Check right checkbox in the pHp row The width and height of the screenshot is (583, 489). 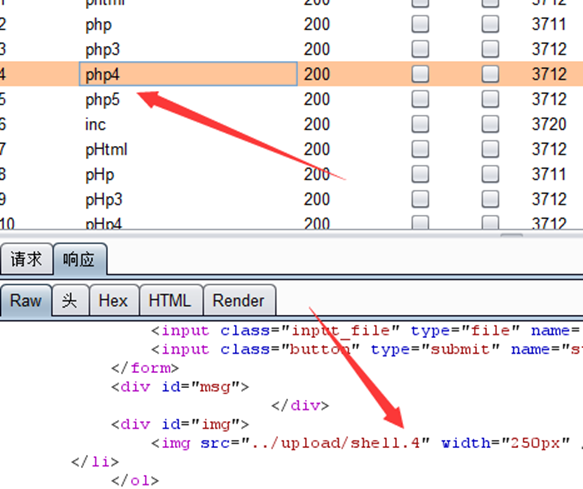pyautogui.click(x=490, y=174)
